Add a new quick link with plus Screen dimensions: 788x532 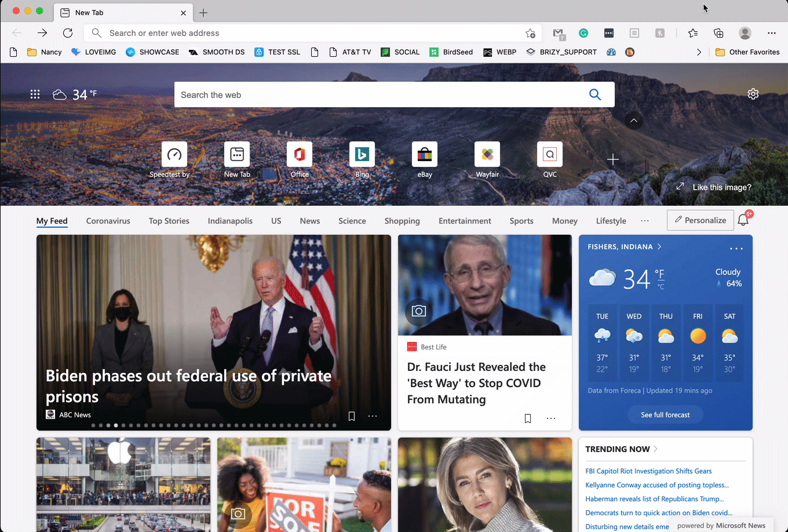tap(613, 159)
